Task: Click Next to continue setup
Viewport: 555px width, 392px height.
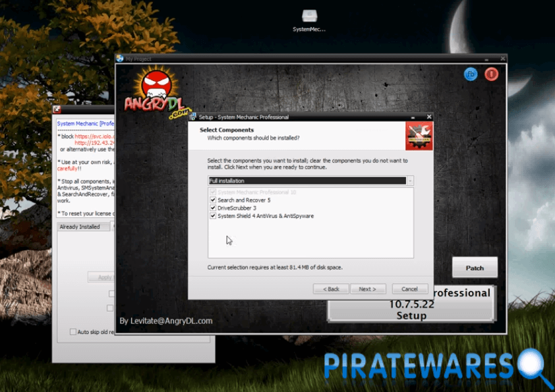Action: pos(367,289)
